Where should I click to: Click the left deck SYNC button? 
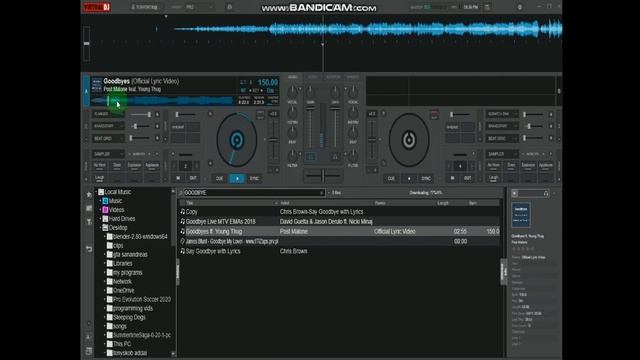[x=255, y=178]
